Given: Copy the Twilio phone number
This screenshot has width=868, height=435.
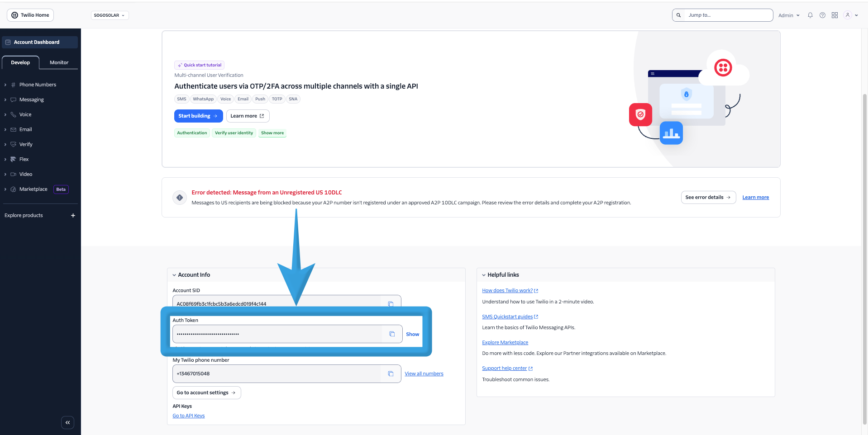Looking at the screenshot, I should [x=391, y=374].
